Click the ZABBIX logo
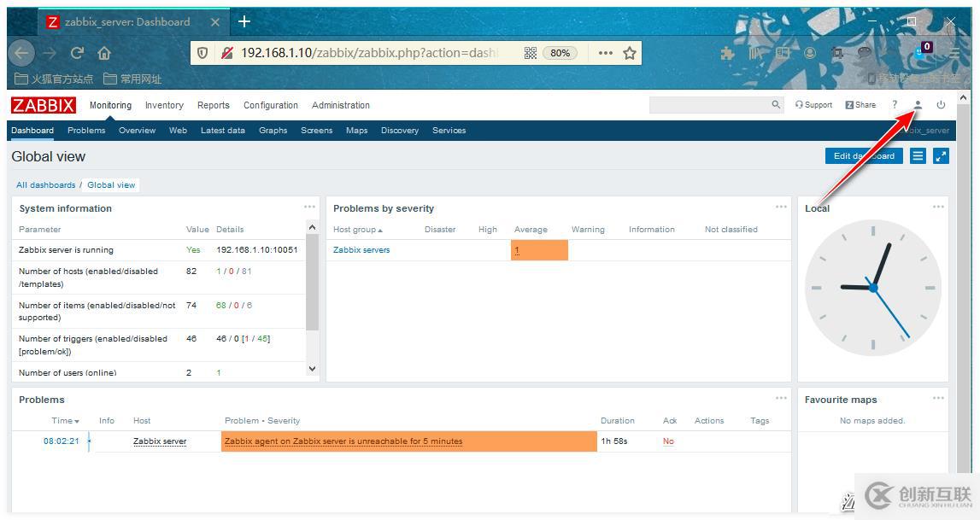This screenshot has height=520, width=980. tap(43, 105)
